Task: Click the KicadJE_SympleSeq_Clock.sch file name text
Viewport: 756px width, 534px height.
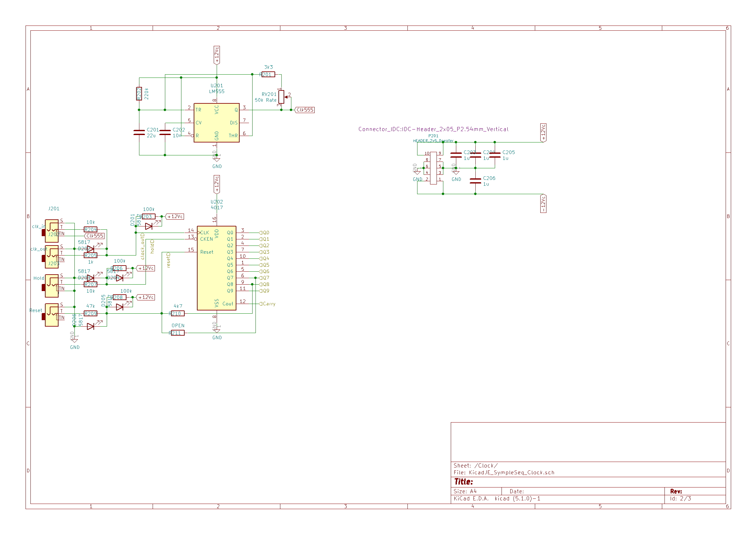Action: coord(511,473)
